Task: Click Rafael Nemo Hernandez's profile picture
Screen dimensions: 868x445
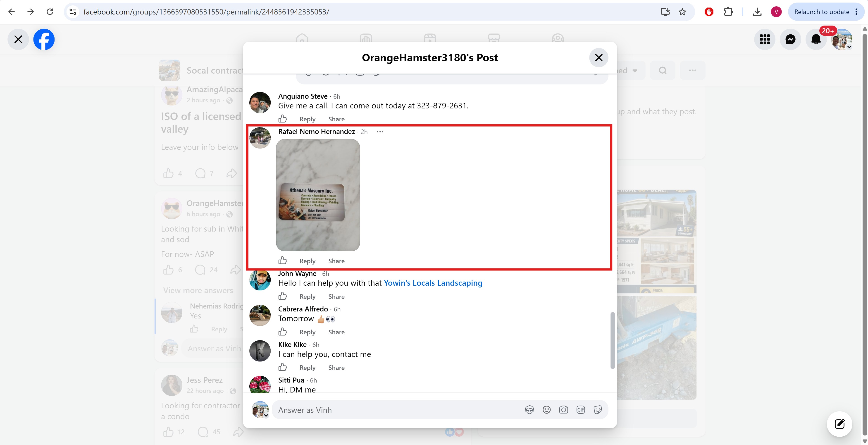Action: click(260, 138)
